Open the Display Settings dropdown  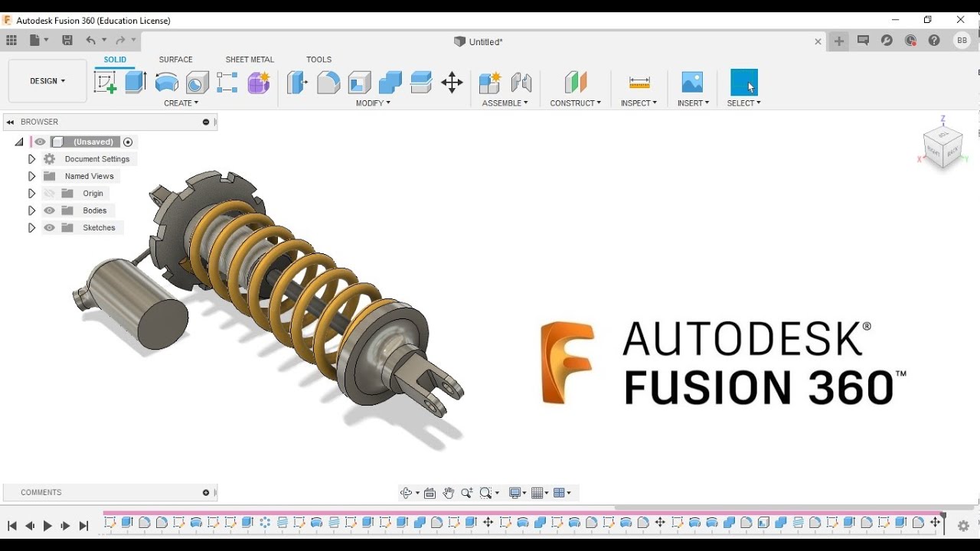(x=518, y=493)
